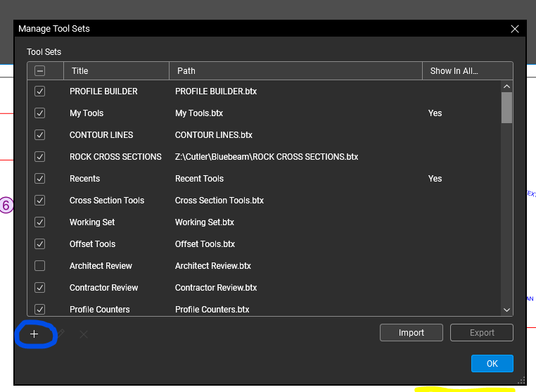Confirm with the OK button
This screenshot has width=536, height=392.
click(x=492, y=363)
